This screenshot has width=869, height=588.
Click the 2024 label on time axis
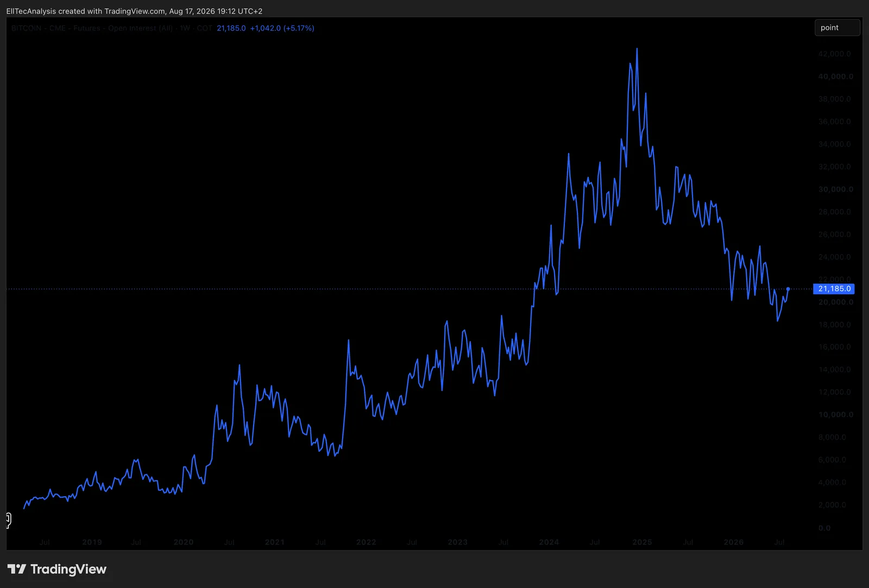pyautogui.click(x=549, y=542)
